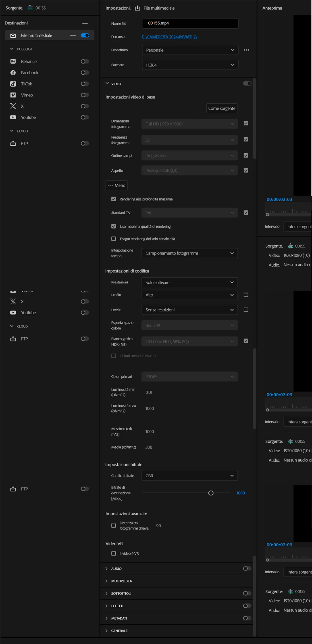Screen dimensions: 312x644
Task: Expand the EFFETTI section
Action: pyautogui.click(x=107, y=606)
